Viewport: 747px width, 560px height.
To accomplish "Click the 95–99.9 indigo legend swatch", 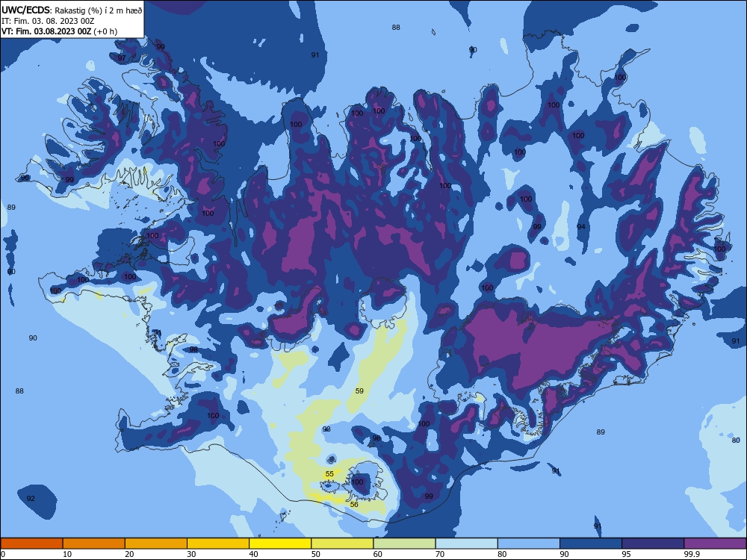I will [653, 544].
